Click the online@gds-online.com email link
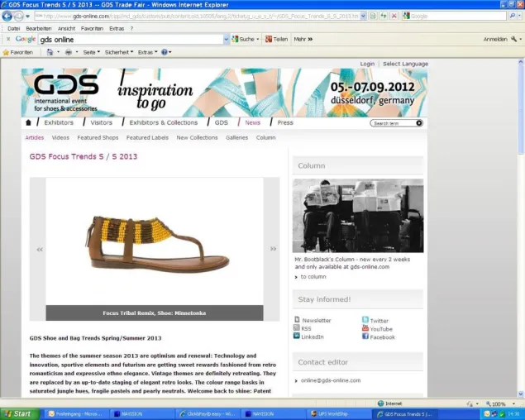The height and width of the screenshot is (420, 525). click(331, 380)
